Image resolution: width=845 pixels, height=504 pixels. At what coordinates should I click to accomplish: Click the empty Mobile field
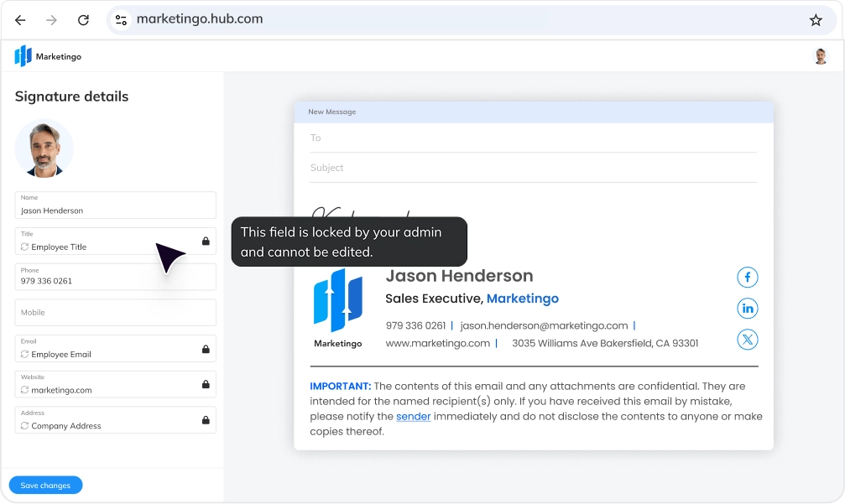(x=115, y=312)
